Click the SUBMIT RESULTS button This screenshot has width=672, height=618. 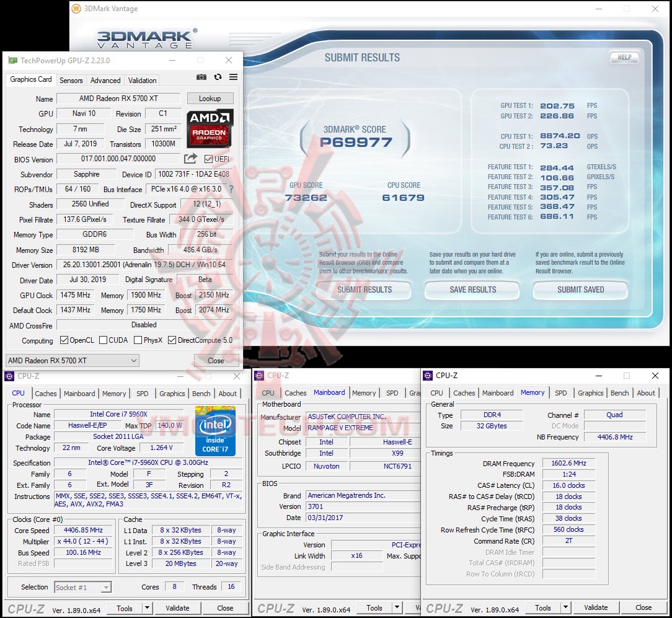pos(365,289)
